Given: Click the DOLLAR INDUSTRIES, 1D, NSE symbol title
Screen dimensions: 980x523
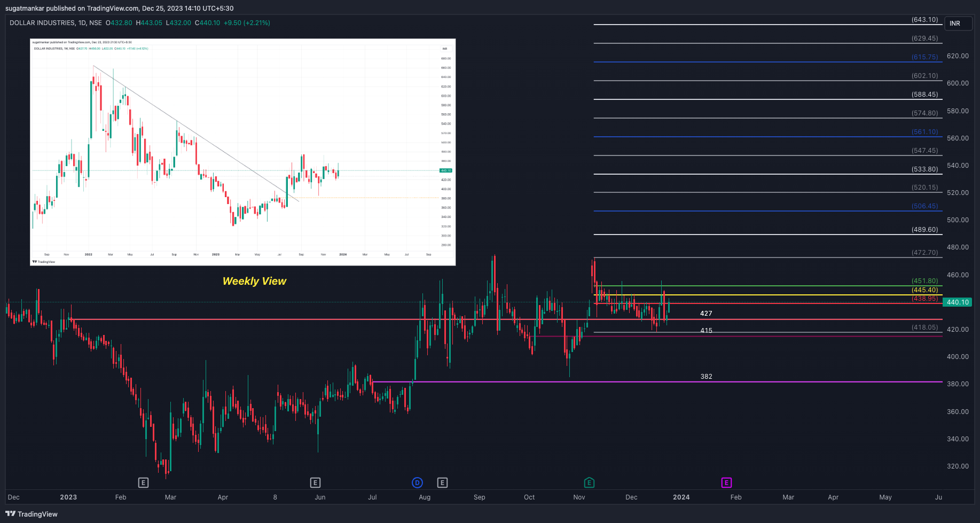Looking at the screenshot, I should click(56, 23).
